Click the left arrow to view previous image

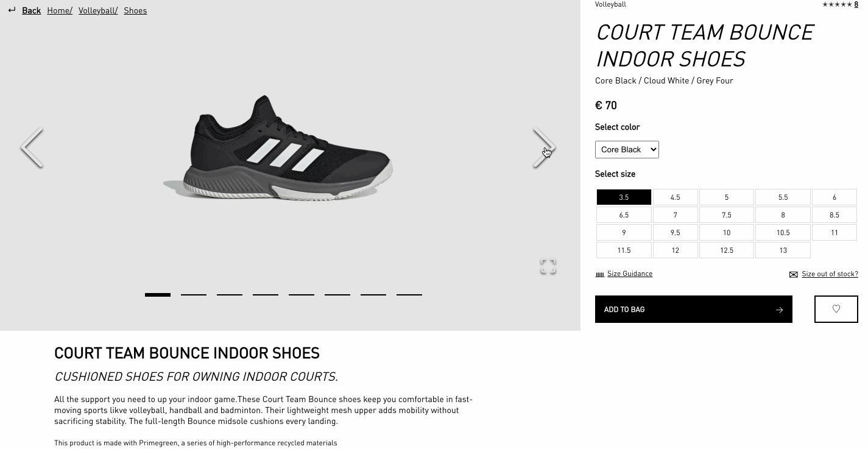(x=32, y=148)
